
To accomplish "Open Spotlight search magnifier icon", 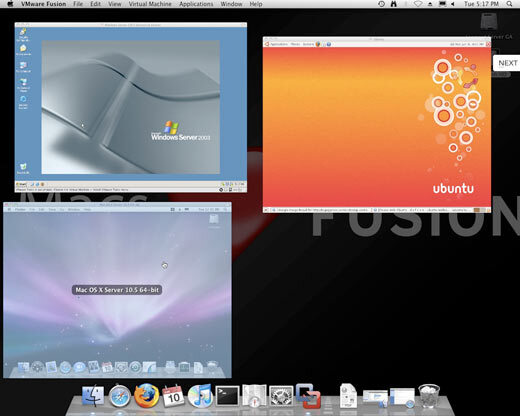I will [x=509, y=4].
